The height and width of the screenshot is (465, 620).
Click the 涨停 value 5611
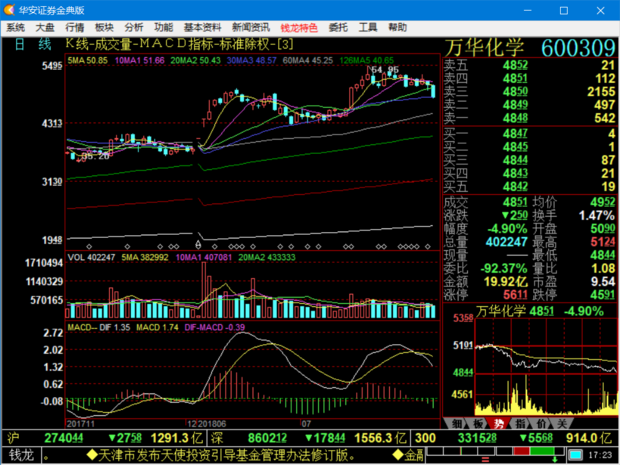(x=515, y=295)
